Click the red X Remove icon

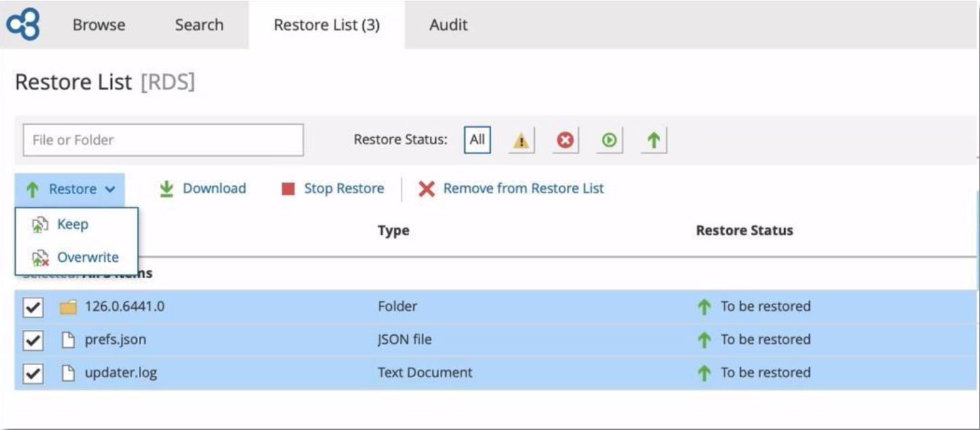(426, 189)
